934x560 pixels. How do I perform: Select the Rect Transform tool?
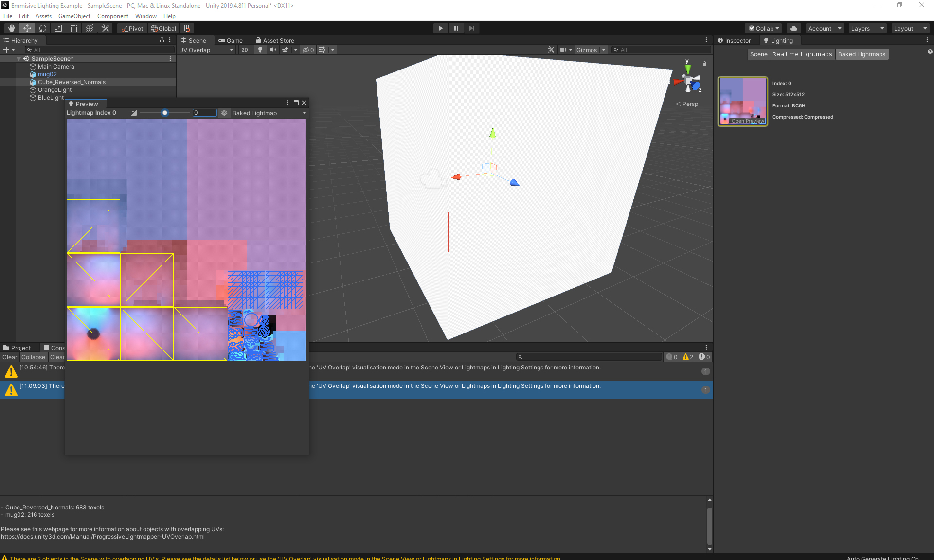click(73, 28)
